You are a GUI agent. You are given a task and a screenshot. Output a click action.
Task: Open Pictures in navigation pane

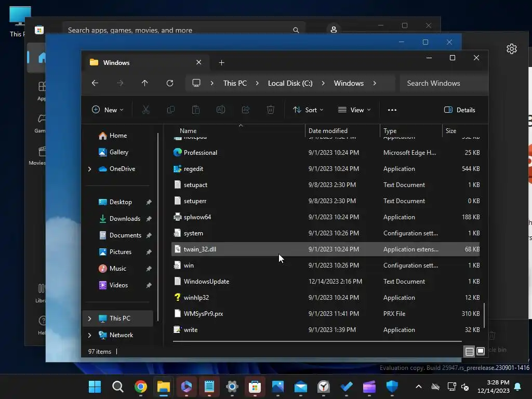[118, 252]
